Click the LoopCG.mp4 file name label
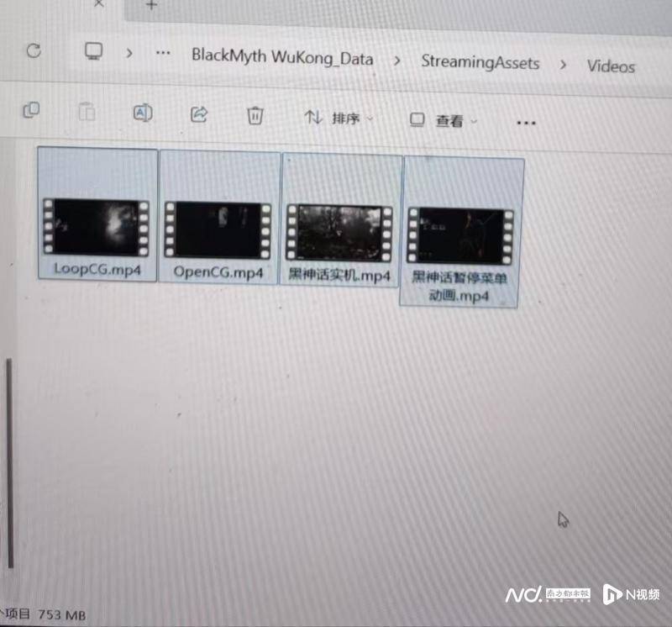The width and height of the screenshot is (672, 627). tap(97, 269)
